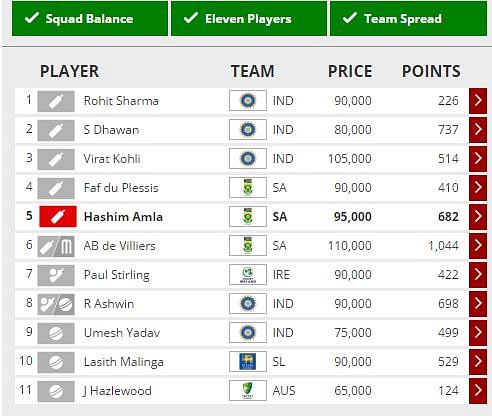Click Rohit Sharma's batsman role icon
This screenshot has width=492, height=416.
[56, 101]
